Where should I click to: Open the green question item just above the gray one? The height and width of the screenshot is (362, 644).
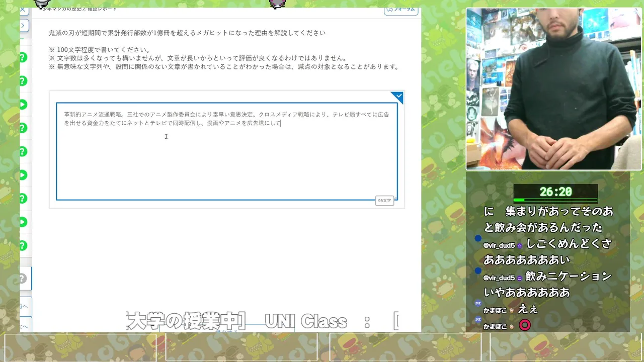(23, 245)
